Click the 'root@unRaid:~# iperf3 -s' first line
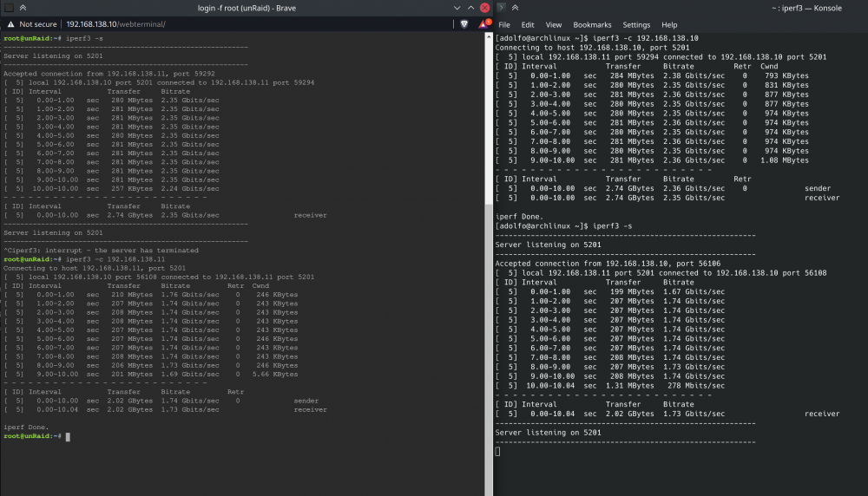 (x=53, y=38)
